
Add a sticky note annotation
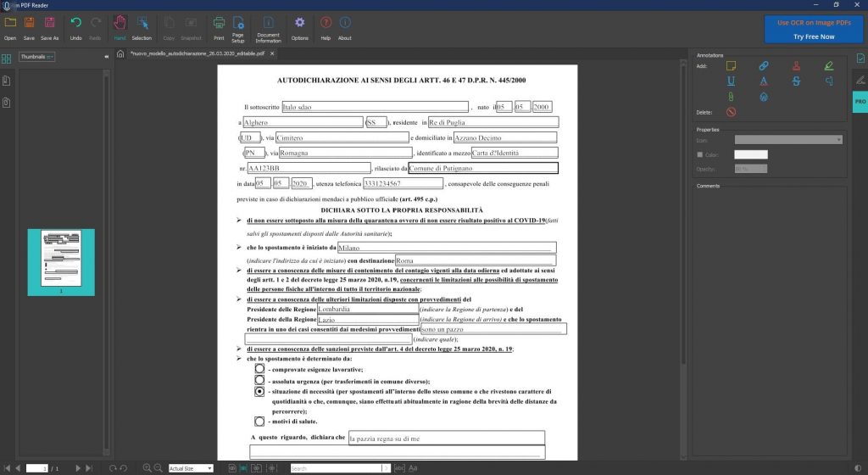[731, 66]
